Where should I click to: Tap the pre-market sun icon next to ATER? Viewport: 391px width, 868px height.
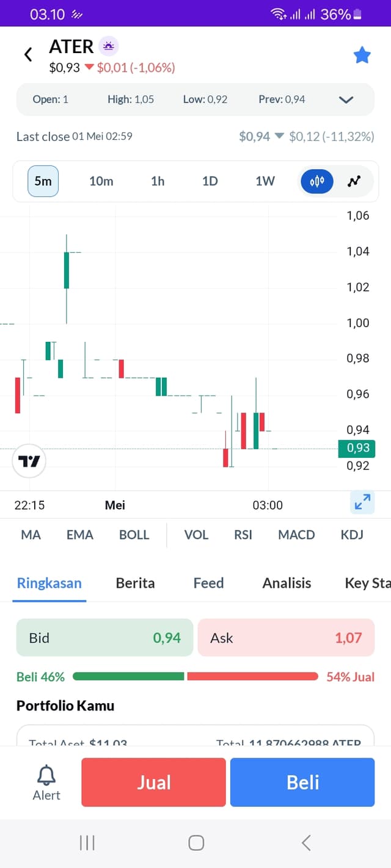click(x=108, y=46)
